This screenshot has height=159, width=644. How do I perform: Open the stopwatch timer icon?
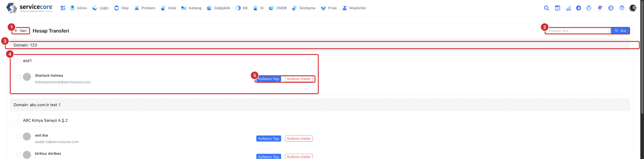click(589, 8)
